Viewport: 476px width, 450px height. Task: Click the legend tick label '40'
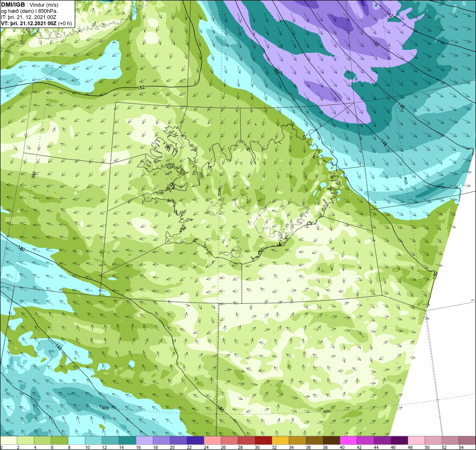tap(342, 447)
